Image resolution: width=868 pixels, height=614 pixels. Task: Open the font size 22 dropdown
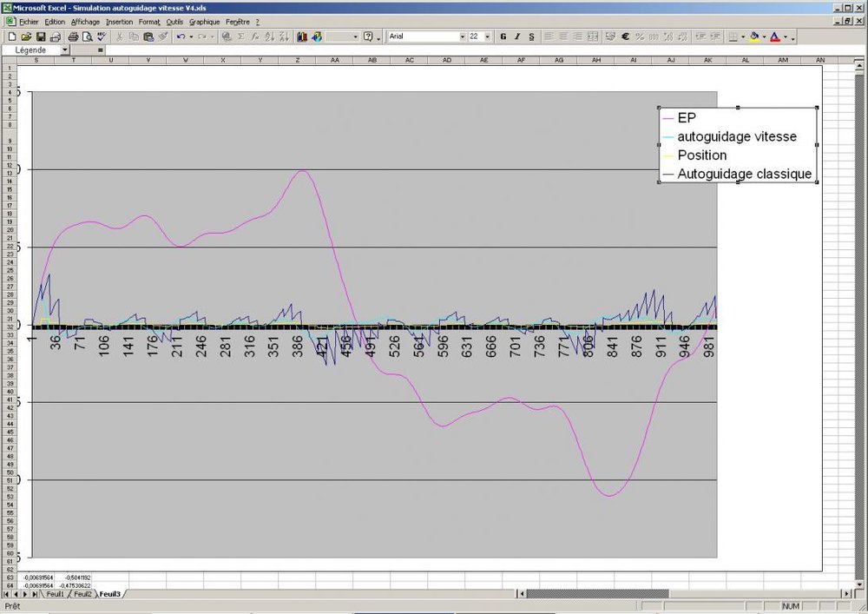click(487, 36)
